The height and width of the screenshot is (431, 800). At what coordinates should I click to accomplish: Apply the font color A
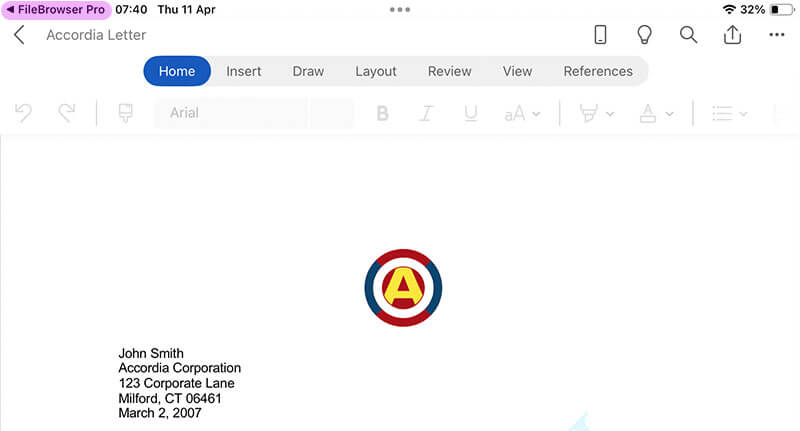(647, 113)
